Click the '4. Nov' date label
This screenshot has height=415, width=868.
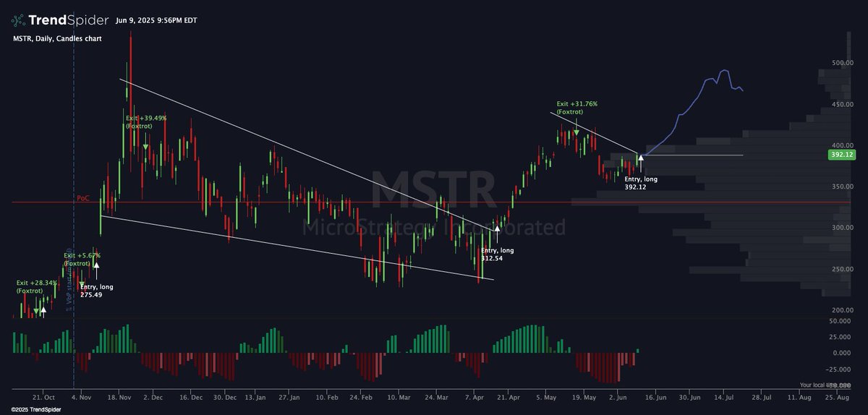coord(81,398)
